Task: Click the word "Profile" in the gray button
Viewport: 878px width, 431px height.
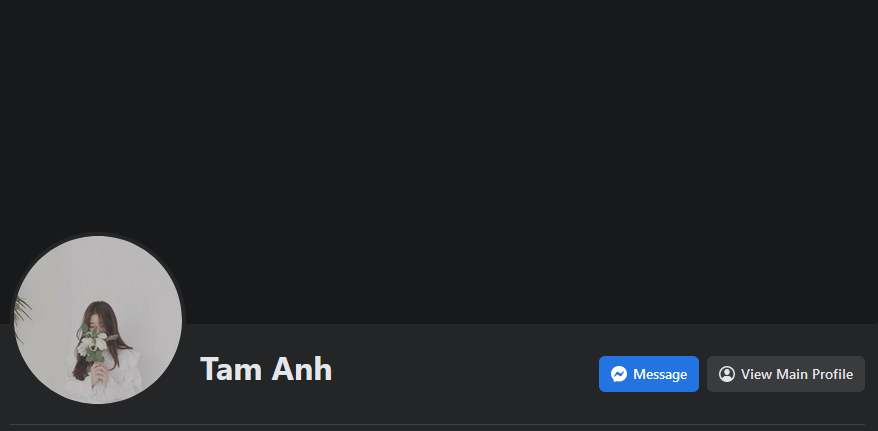Action: [x=833, y=374]
